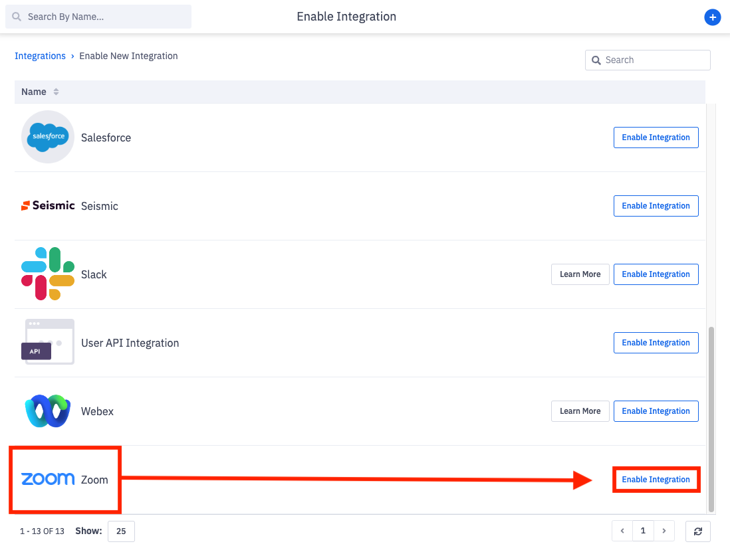Click the Salesforce cloud logo
730x560 pixels.
pos(48,137)
